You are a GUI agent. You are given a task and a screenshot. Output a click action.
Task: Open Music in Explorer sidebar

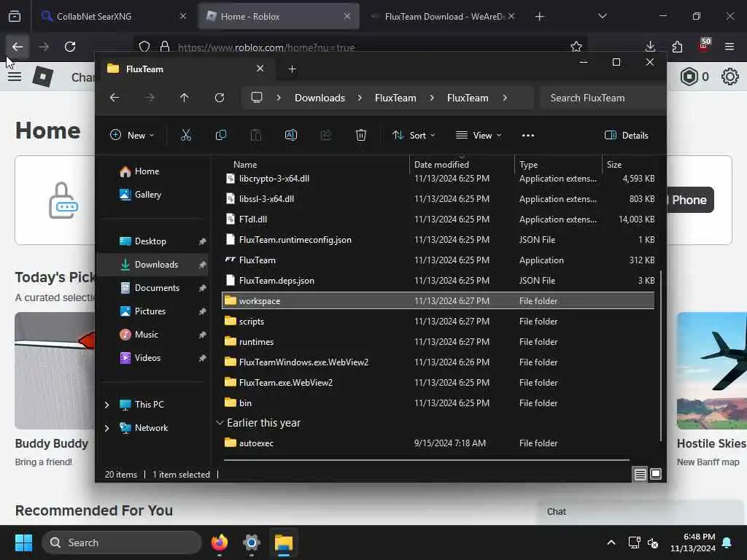click(x=152, y=334)
